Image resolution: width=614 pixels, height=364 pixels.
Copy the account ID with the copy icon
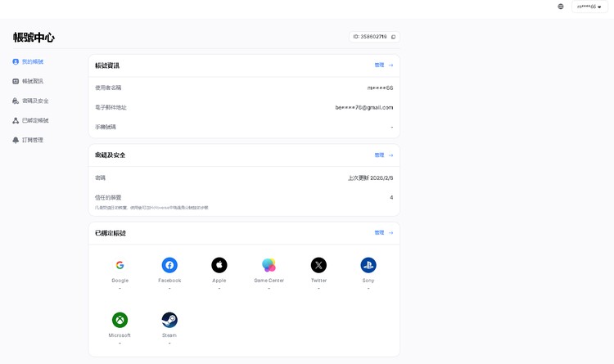(394, 37)
